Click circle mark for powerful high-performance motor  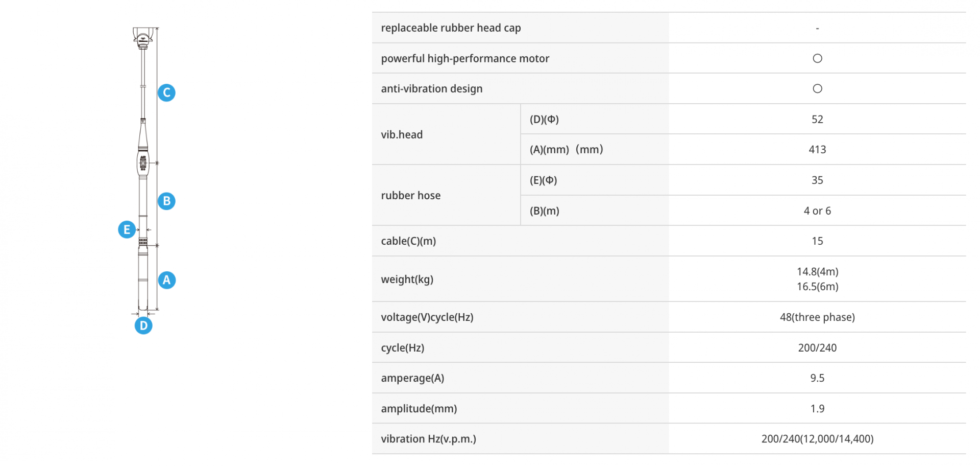[817, 58]
